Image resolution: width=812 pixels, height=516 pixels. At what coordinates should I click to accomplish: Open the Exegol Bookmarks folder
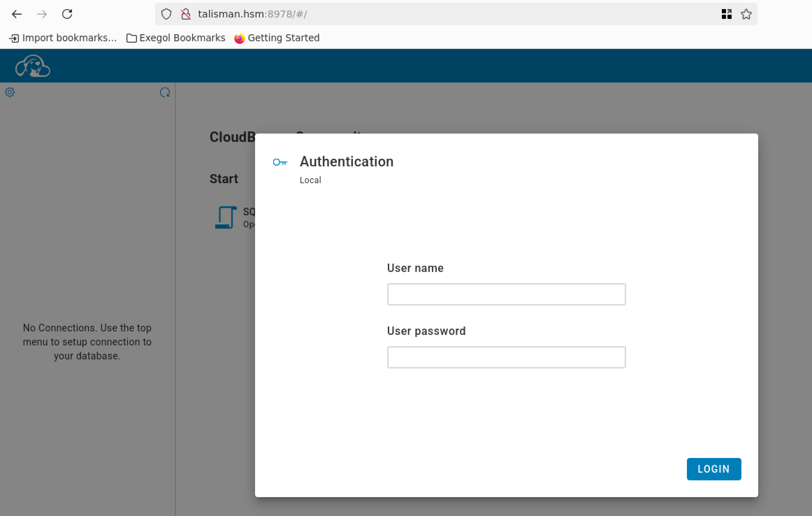(x=176, y=38)
